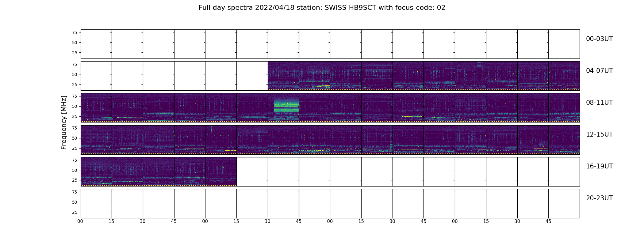This screenshot has height=245, width=644.
Task: Click the 25 tick of the 20-23UT row
Action: click(x=75, y=212)
